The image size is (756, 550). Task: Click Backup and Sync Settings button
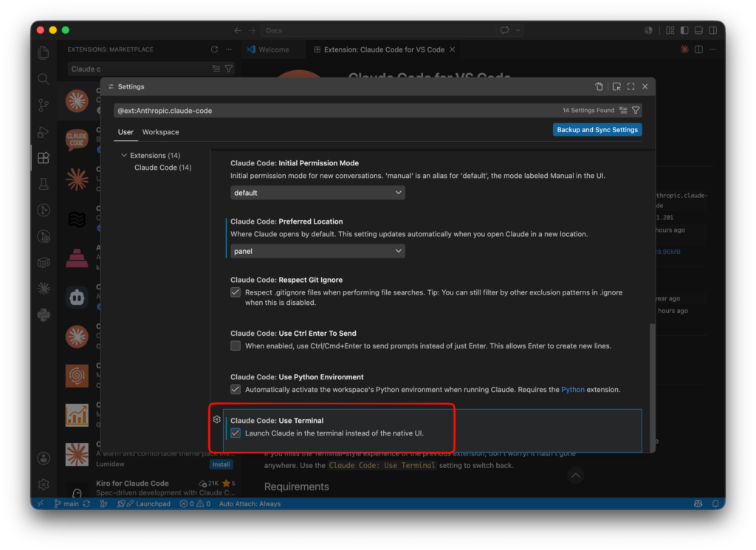(x=597, y=130)
